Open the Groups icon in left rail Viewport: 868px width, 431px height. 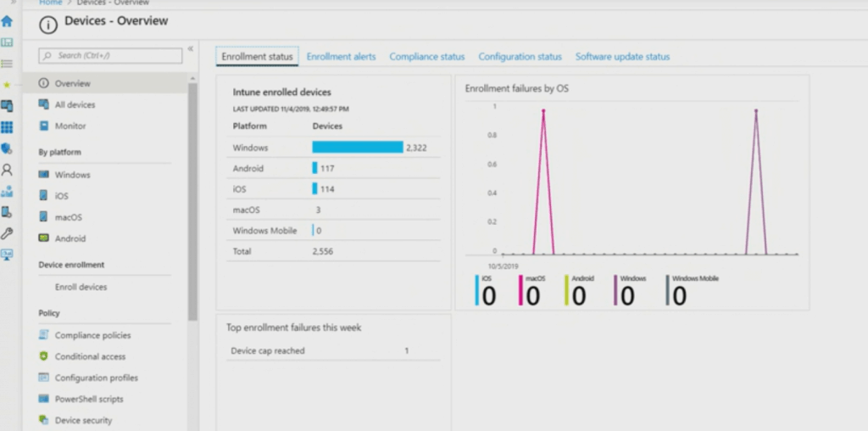(x=7, y=191)
